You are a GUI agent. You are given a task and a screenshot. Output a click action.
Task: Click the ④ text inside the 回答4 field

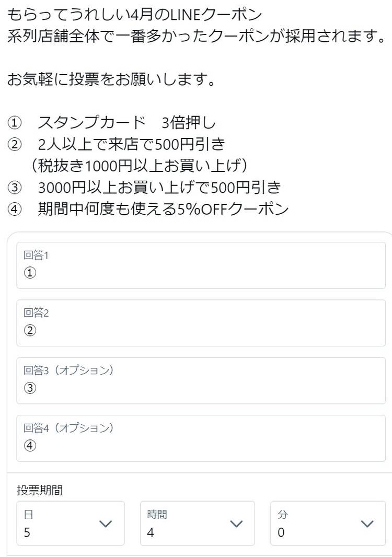click(x=30, y=446)
